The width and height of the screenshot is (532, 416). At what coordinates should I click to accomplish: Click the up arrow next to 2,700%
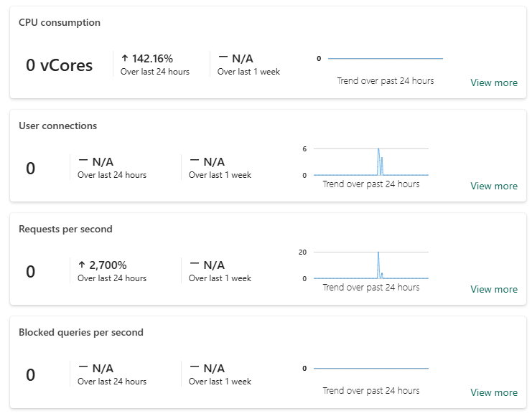tap(82, 265)
